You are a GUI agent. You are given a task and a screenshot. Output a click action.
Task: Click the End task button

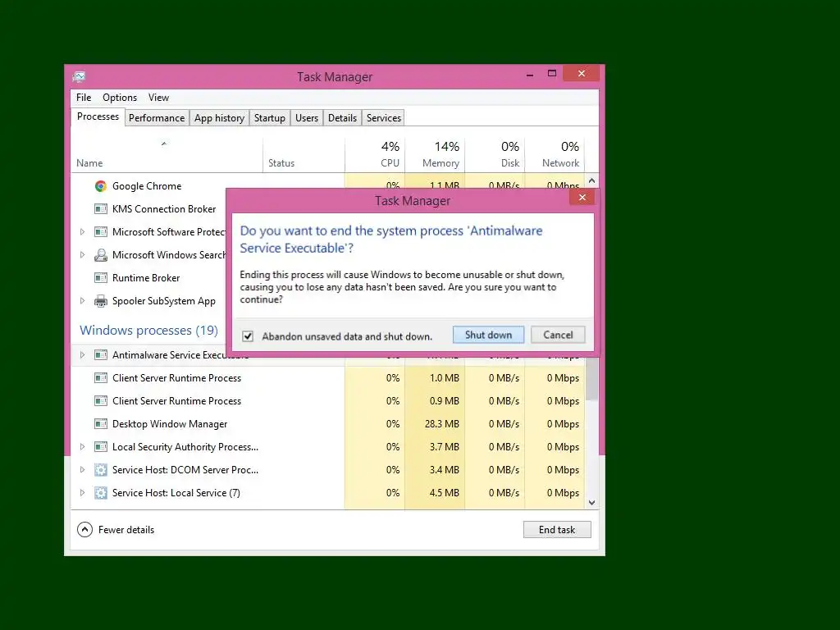click(x=557, y=530)
